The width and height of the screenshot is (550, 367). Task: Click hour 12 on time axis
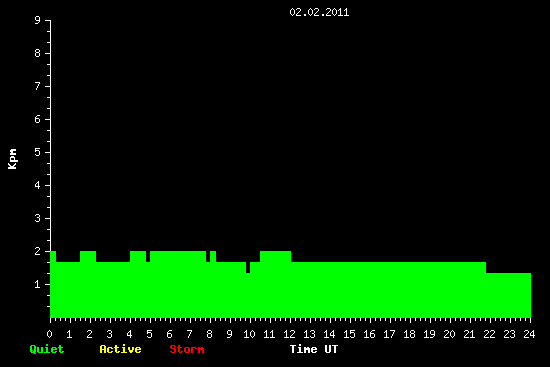point(289,334)
